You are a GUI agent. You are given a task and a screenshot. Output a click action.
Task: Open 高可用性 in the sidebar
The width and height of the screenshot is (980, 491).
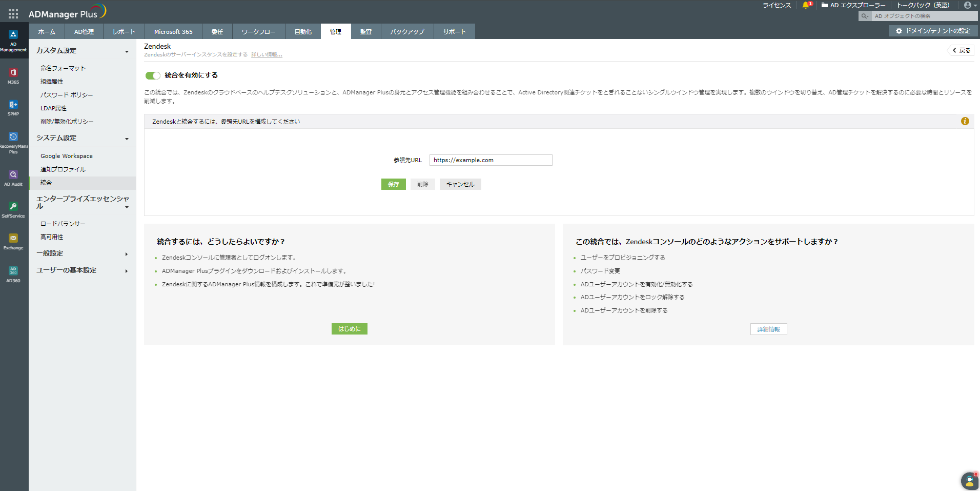(52, 237)
